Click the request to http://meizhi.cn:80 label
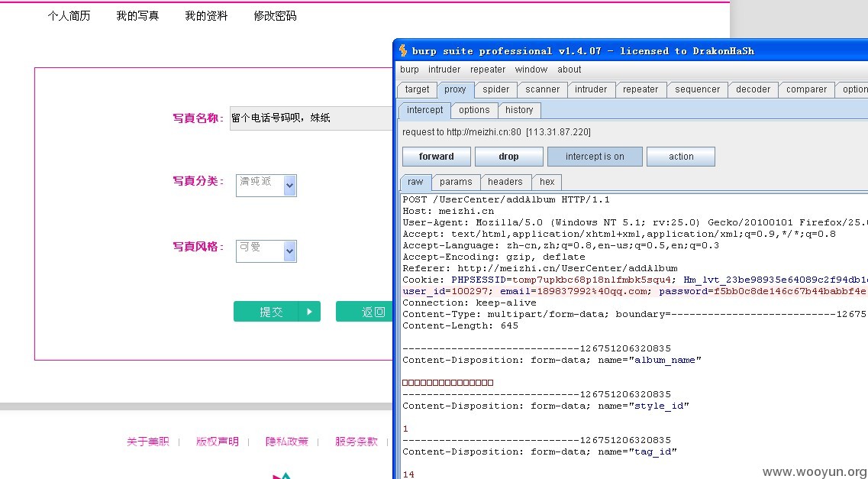This screenshot has width=868, height=479. coord(496,132)
